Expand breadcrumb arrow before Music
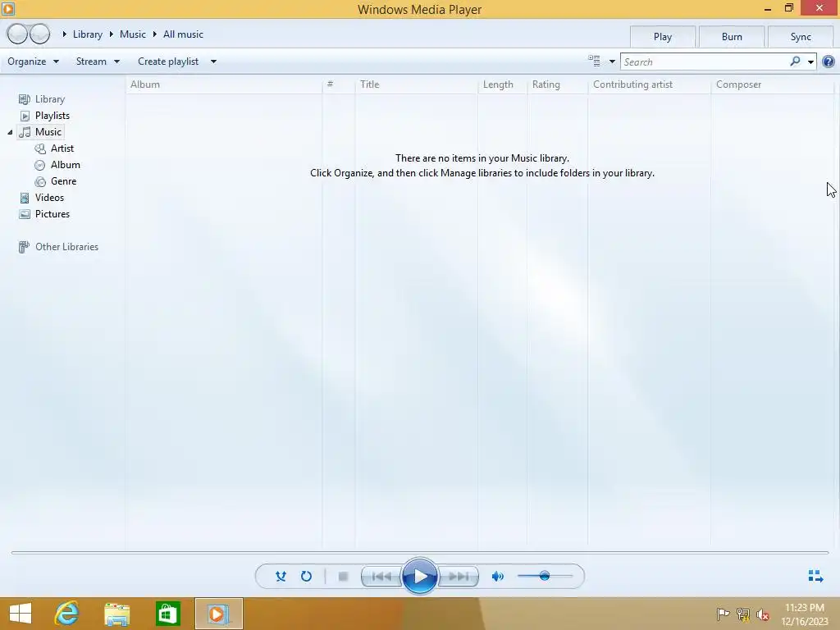The height and width of the screenshot is (630, 840). pyautogui.click(x=112, y=34)
